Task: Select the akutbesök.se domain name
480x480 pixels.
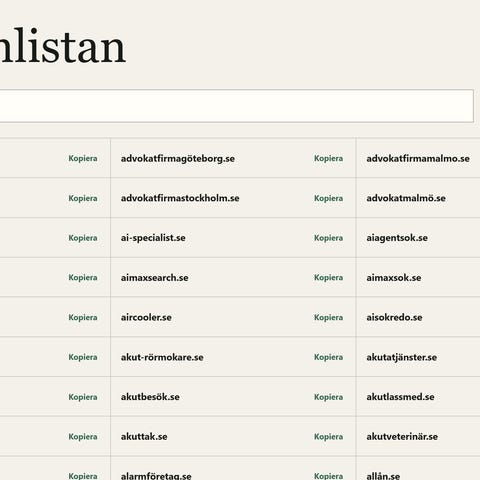Action: (150, 397)
